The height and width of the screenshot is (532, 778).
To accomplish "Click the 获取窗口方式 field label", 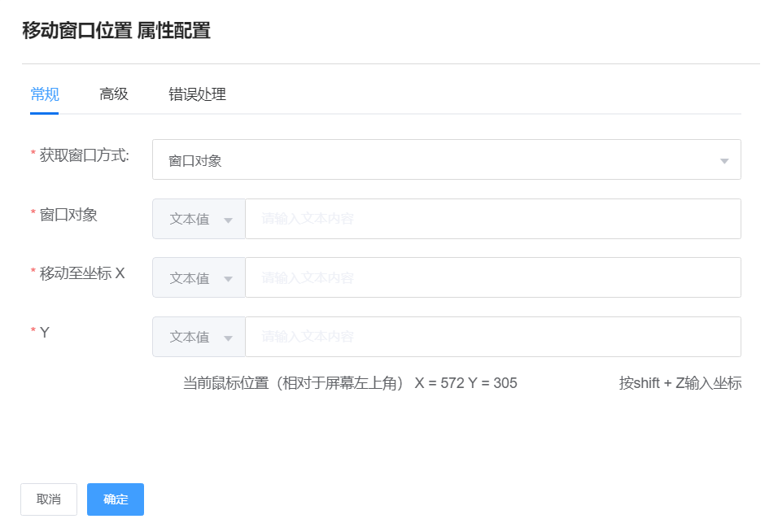I will click(x=84, y=155).
